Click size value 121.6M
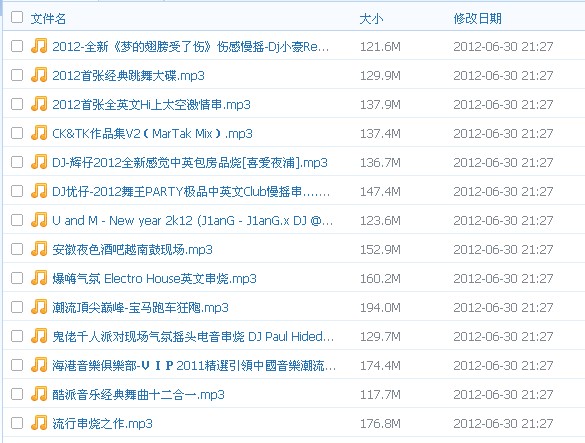585x443 pixels. tap(380, 47)
